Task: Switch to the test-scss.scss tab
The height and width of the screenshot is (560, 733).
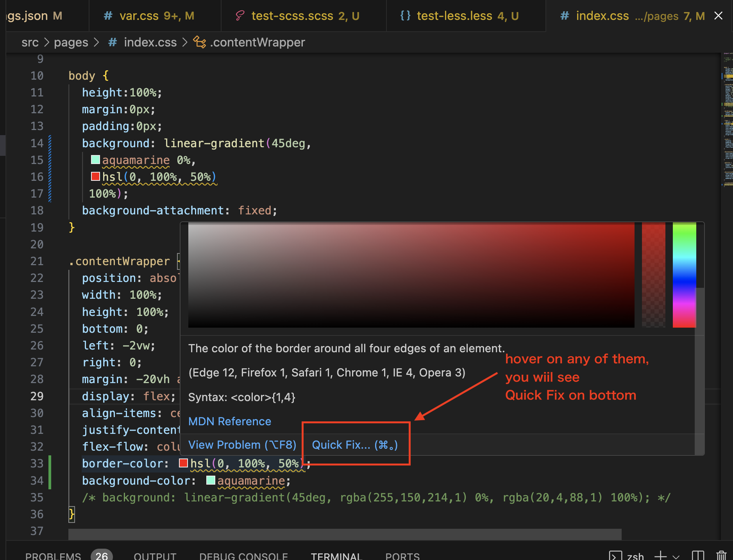Action: point(304,16)
